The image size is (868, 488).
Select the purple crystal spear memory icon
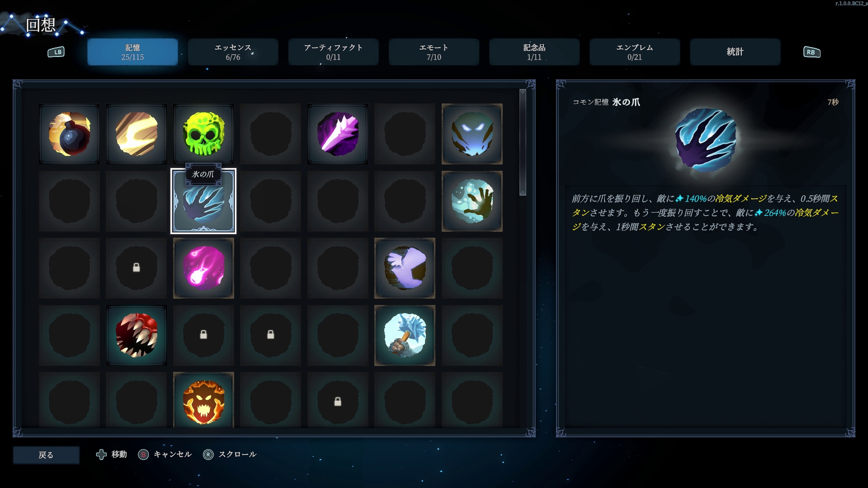[338, 134]
